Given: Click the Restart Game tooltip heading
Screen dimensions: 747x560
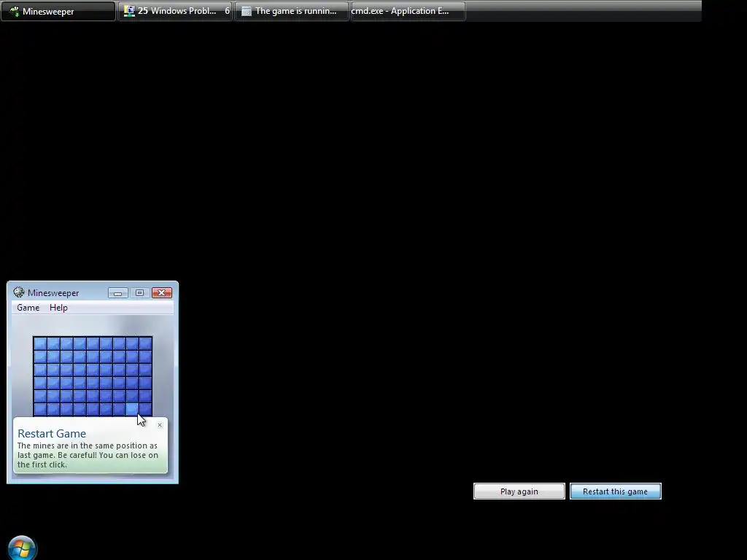Looking at the screenshot, I should 52,433.
